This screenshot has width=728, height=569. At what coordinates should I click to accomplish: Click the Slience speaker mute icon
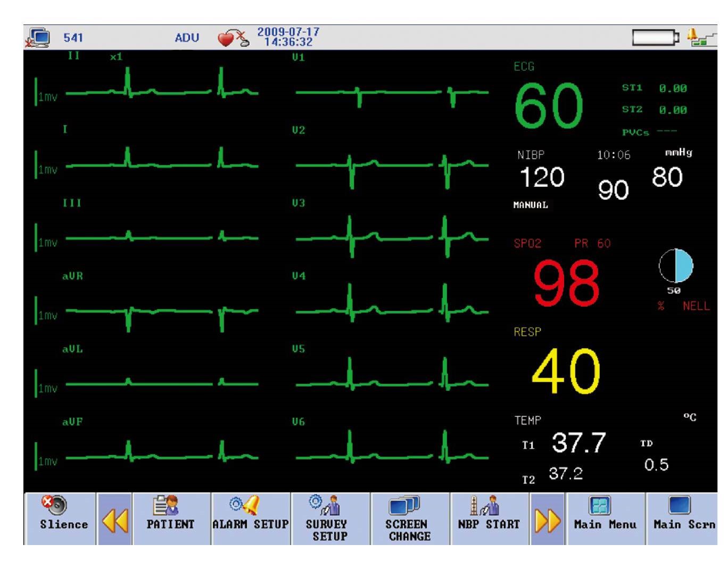pos(54,505)
